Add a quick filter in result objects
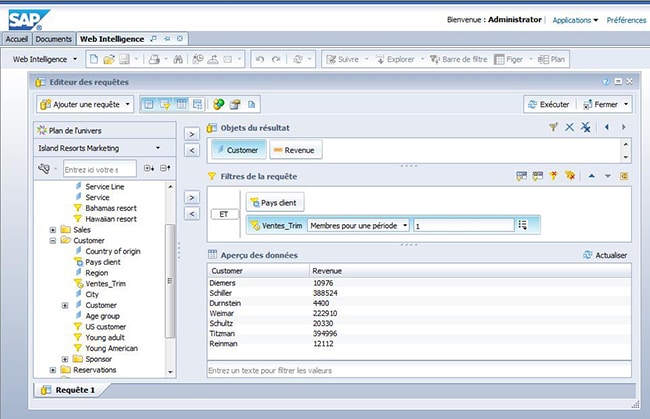 pyautogui.click(x=553, y=127)
